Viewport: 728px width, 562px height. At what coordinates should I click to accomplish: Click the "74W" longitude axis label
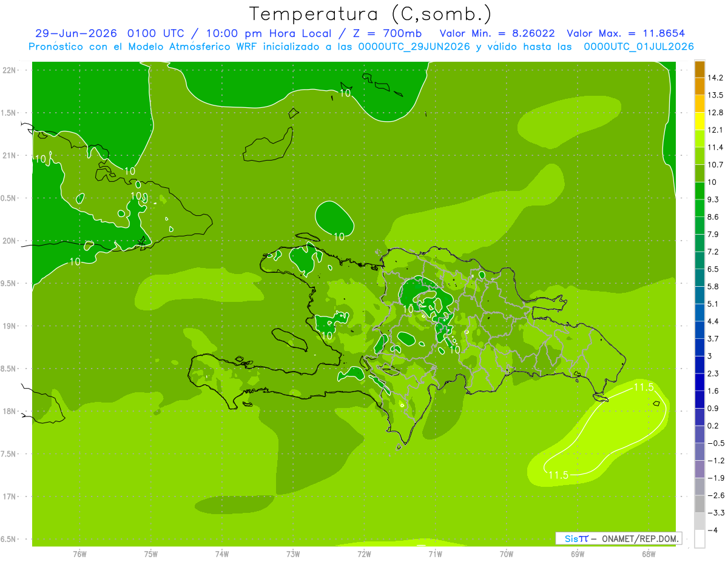click(222, 554)
